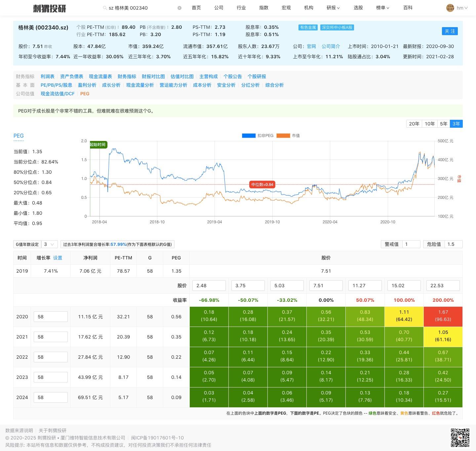The height and width of the screenshot is (451, 476).
Task: Click the red 1.67 PEG cell
Action: point(443,317)
